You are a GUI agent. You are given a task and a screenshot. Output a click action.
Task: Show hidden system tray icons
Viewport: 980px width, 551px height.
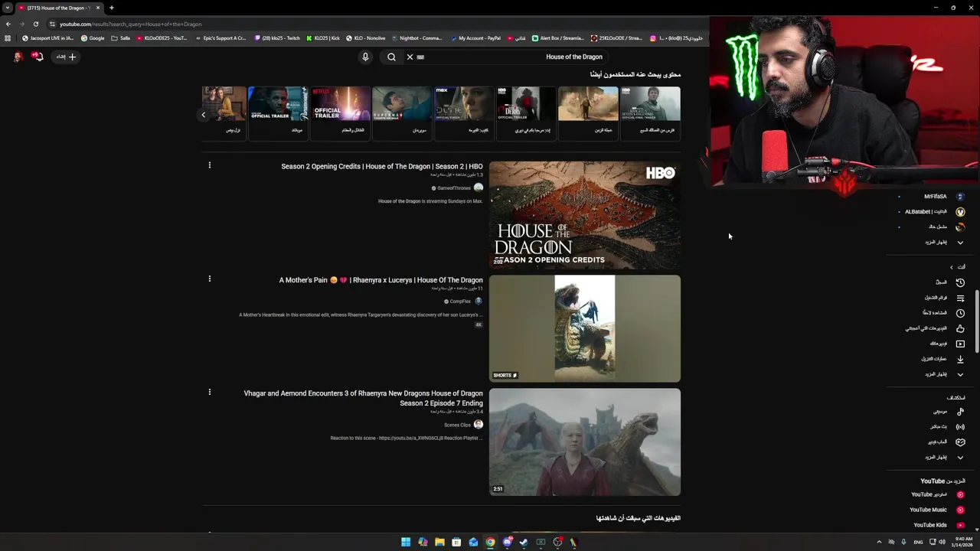pos(878,542)
